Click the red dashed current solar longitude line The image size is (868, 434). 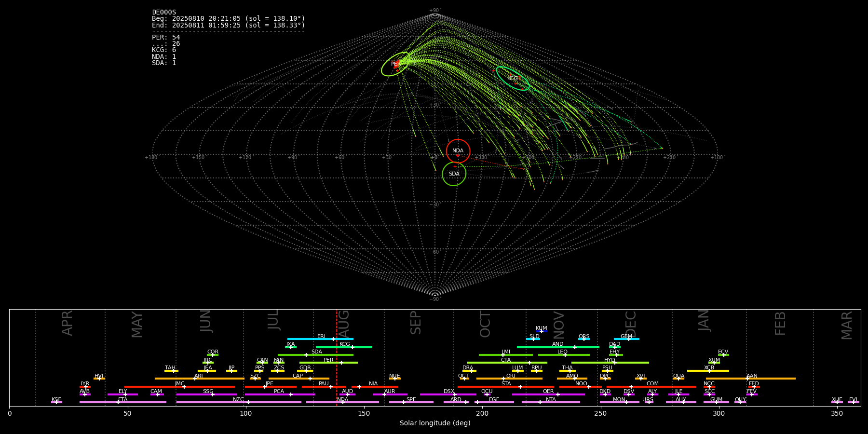(337, 357)
